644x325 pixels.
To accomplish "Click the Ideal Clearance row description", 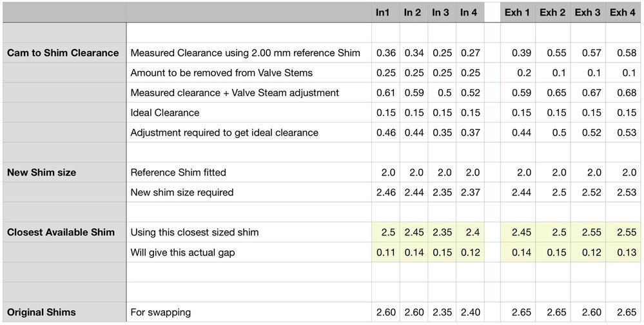I will [x=165, y=113].
